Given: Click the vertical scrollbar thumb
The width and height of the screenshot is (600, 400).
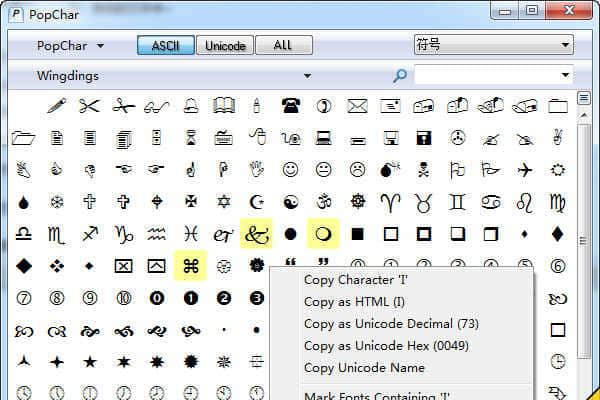Looking at the screenshot, I should pyautogui.click(x=583, y=241).
